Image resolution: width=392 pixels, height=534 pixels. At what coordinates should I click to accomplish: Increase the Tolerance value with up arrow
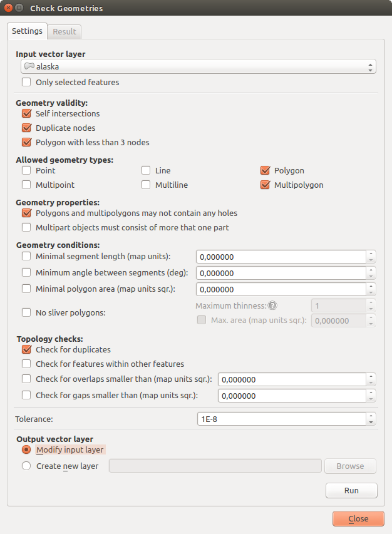(x=371, y=415)
